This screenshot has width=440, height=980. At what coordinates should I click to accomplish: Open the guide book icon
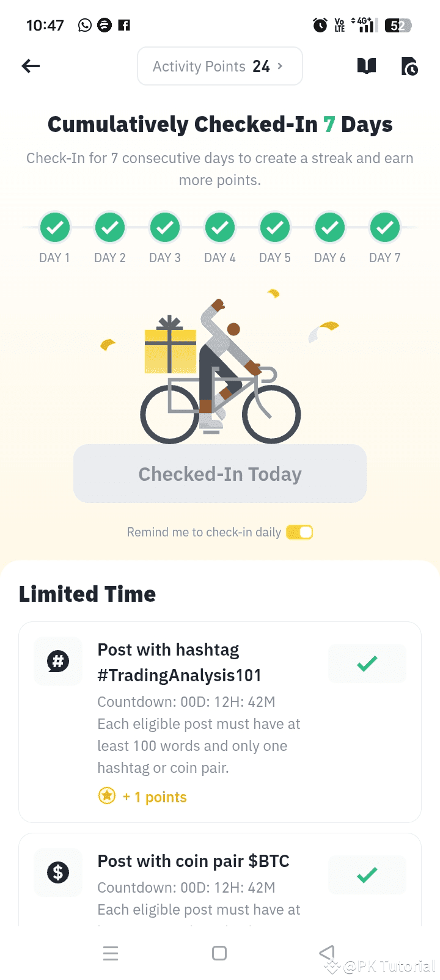tap(367, 66)
